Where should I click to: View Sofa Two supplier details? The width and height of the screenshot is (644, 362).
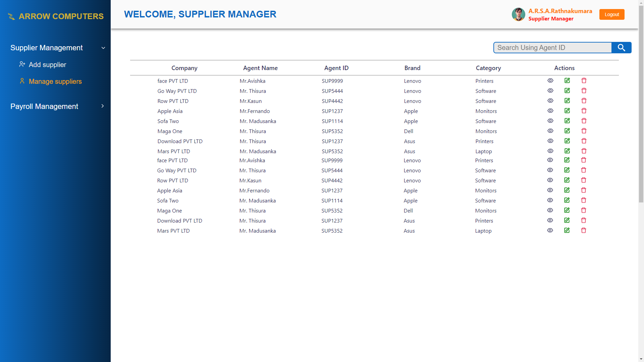[x=550, y=121]
